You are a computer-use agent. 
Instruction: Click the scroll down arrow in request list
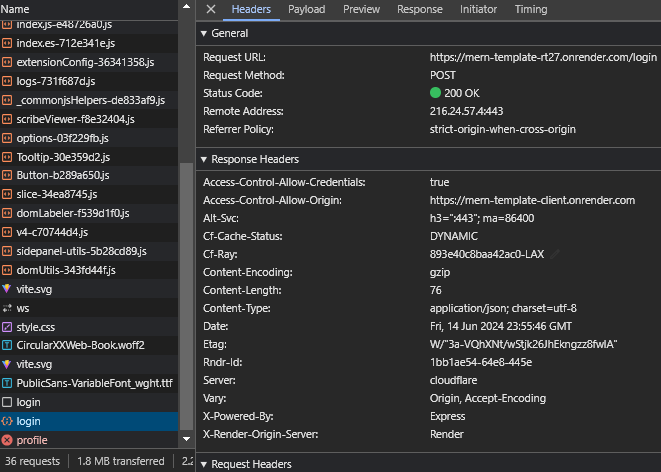point(186,439)
